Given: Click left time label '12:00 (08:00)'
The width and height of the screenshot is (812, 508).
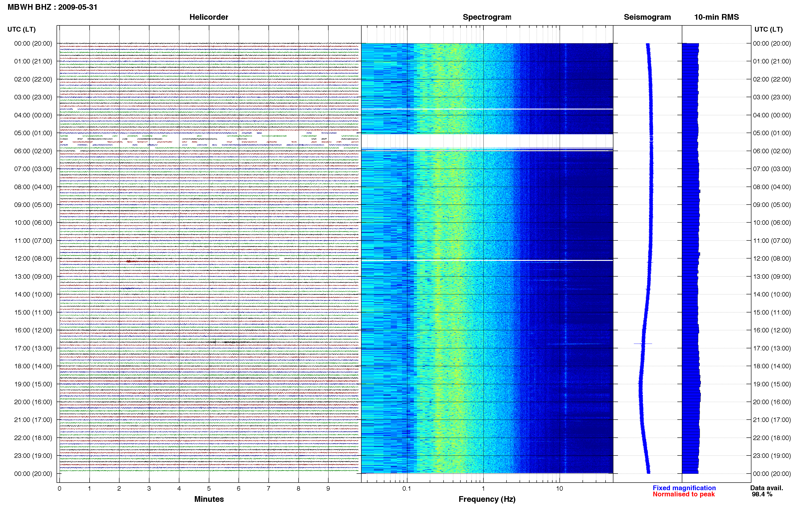Looking at the screenshot, I should (33, 259).
